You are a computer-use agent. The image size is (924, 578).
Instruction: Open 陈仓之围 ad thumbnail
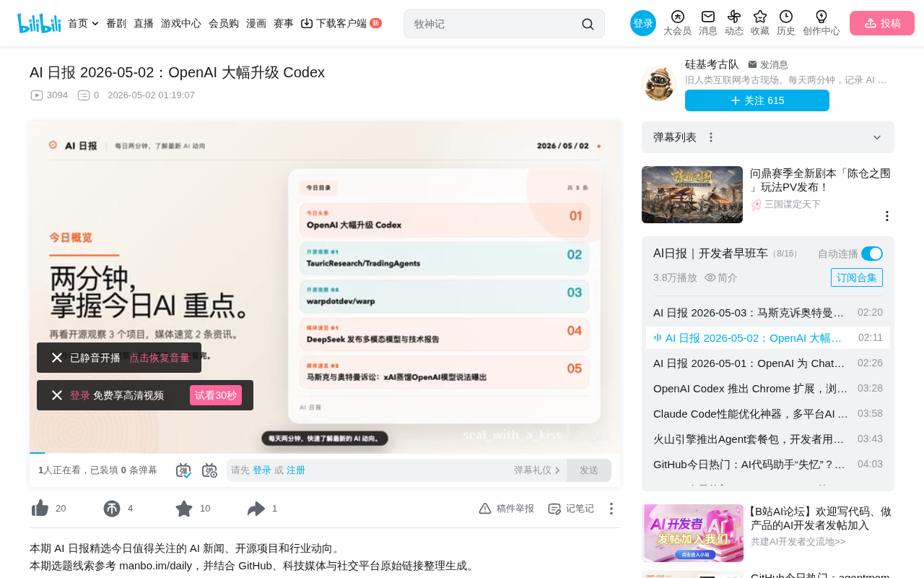(x=692, y=195)
